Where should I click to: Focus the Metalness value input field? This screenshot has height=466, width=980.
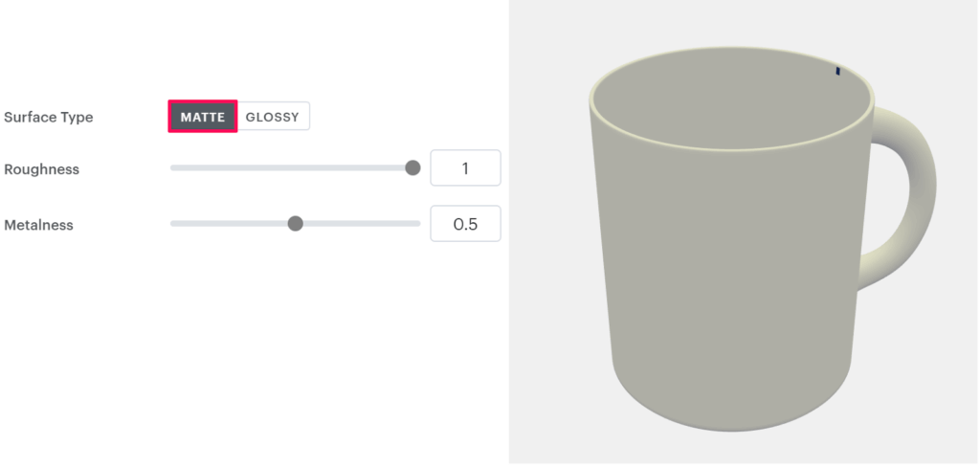[x=465, y=225]
